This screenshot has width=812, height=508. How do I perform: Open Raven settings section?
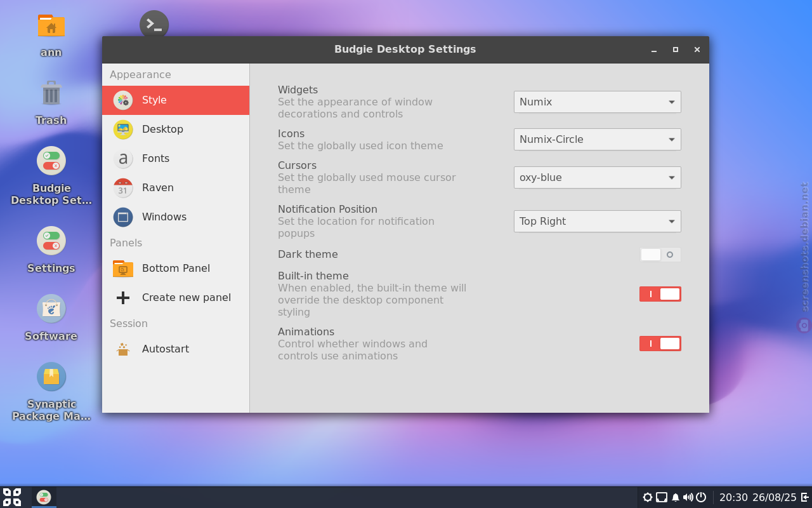coord(176,188)
